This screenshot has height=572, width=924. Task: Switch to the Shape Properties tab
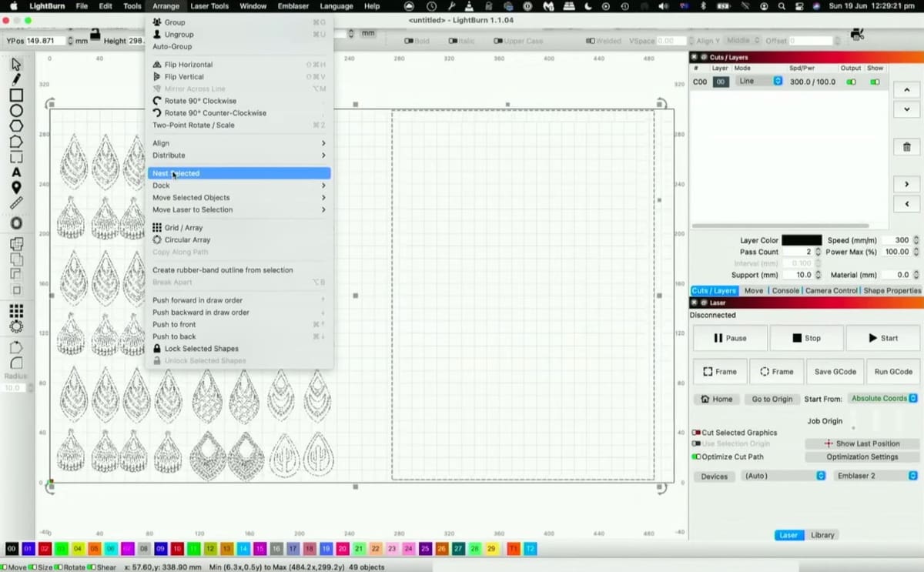892,290
